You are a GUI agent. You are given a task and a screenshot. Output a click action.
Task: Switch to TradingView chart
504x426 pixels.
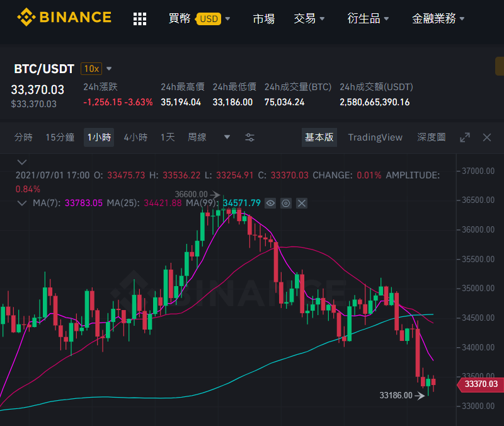(375, 137)
